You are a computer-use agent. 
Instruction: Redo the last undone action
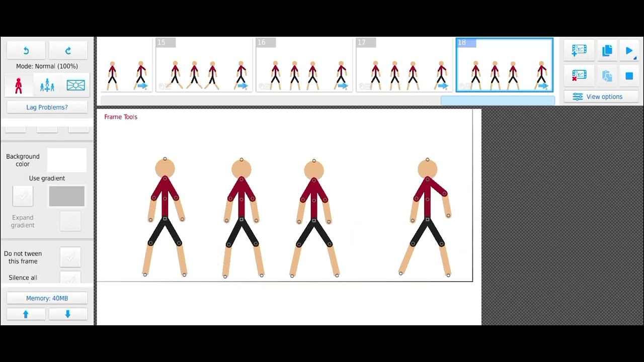click(x=68, y=50)
